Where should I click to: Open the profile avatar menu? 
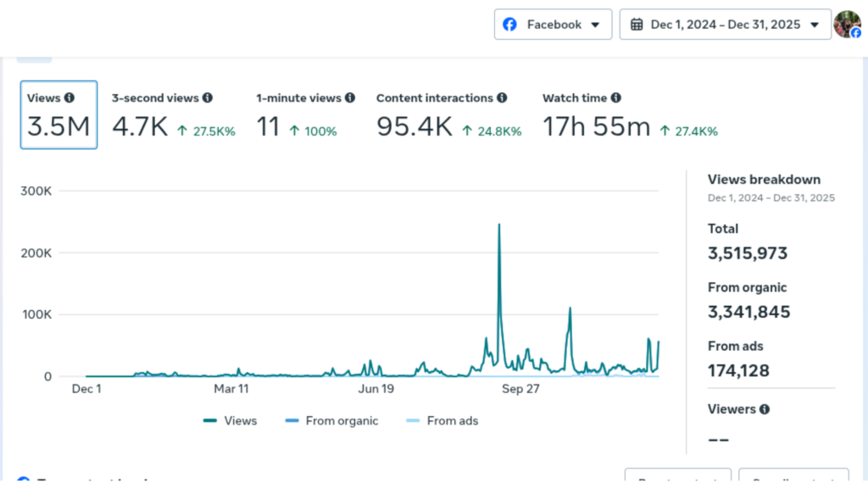[x=847, y=25]
